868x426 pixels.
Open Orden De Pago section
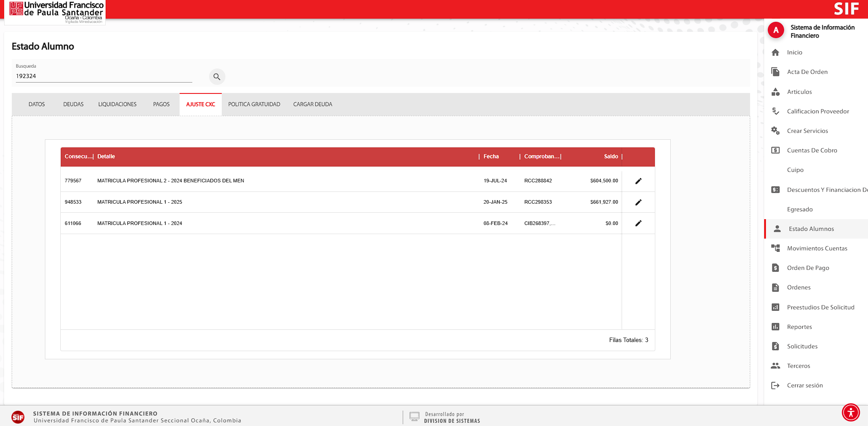point(808,268)
